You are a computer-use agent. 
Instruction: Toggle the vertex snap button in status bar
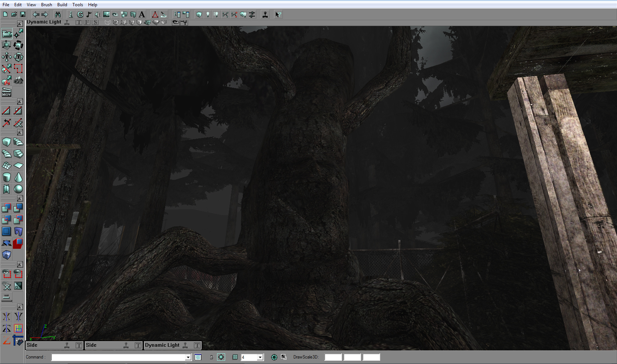[x=221, y=357]
